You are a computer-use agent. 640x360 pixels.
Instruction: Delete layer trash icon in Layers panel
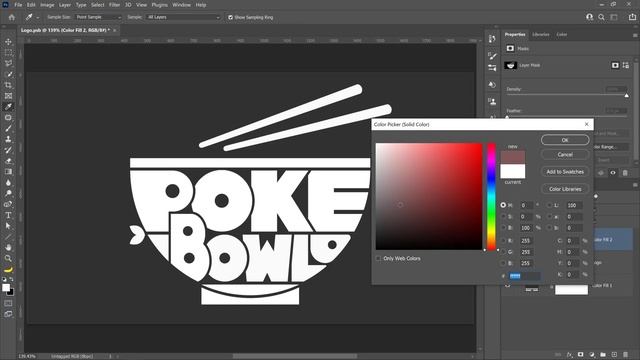(625, 355)
